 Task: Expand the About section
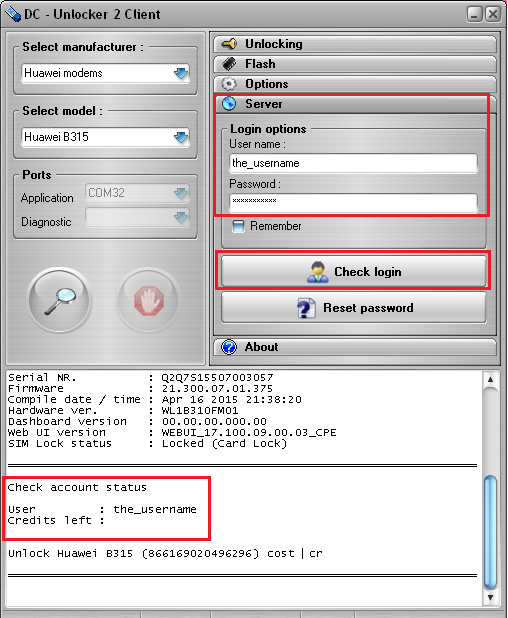[x=355, y=347]
